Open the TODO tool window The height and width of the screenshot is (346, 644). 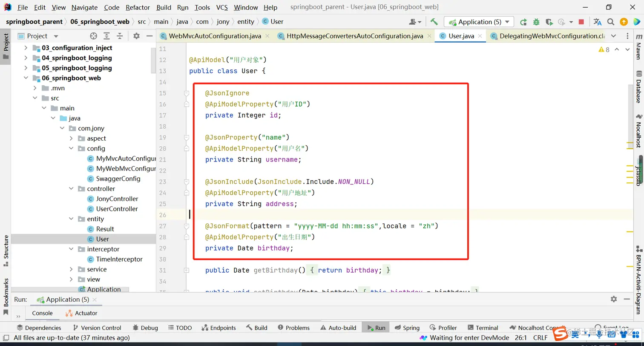point(180,328)
